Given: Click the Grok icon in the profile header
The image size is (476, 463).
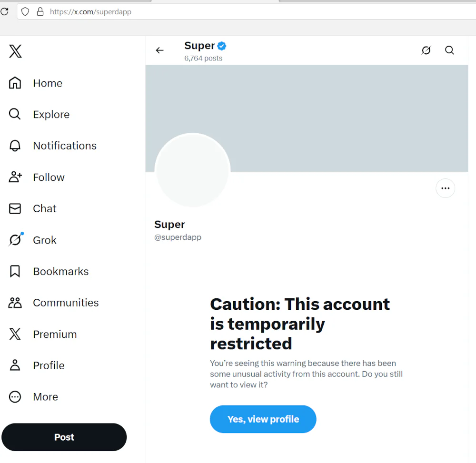Looking at the screenshot, I should [426, 50].
